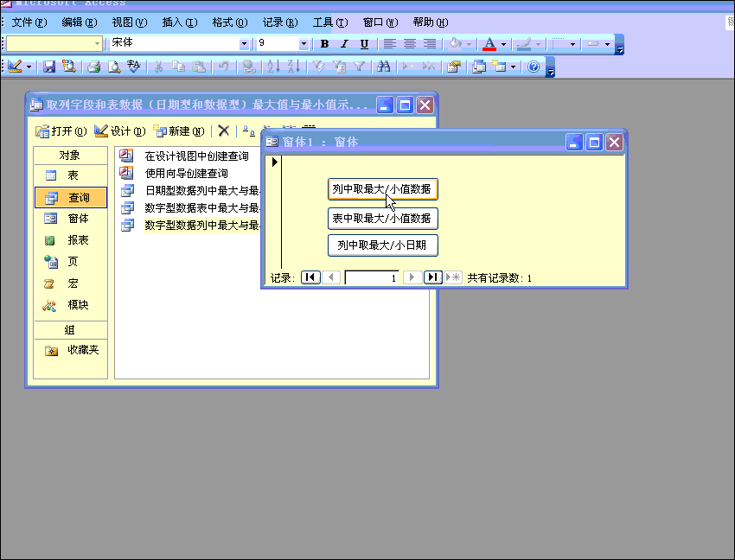Expand the View button dropdown arrow
The height and width of the screenshot is (560, 735).
tap(29, 67)
